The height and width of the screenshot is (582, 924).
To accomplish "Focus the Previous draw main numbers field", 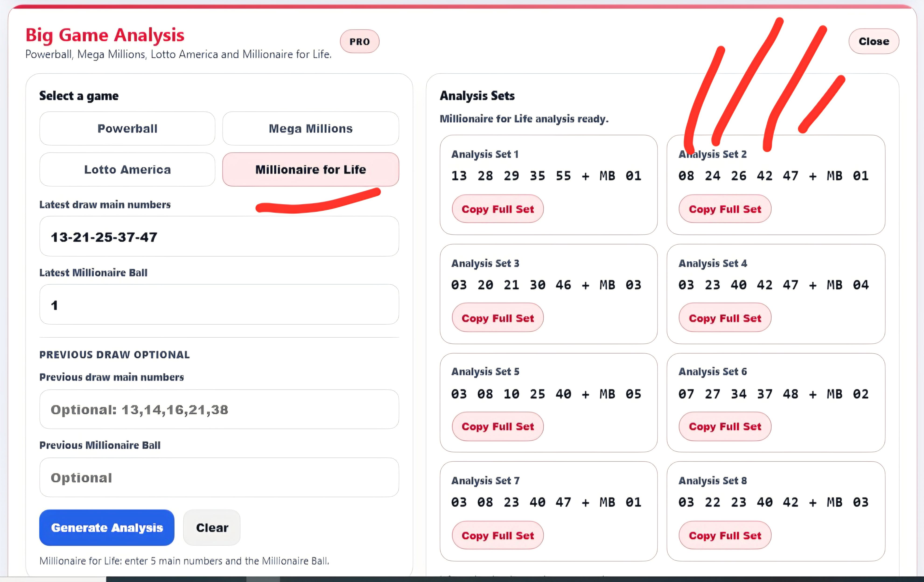I will 219,409.
